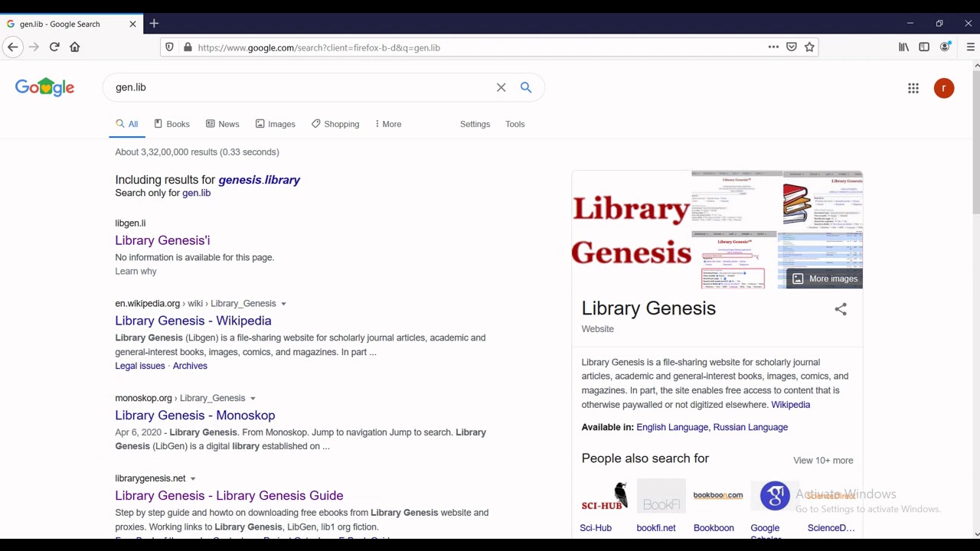Viewport: 980px width, 551px height.
Task: Open Library Genesis Guide result
Action: pos(229,496)
